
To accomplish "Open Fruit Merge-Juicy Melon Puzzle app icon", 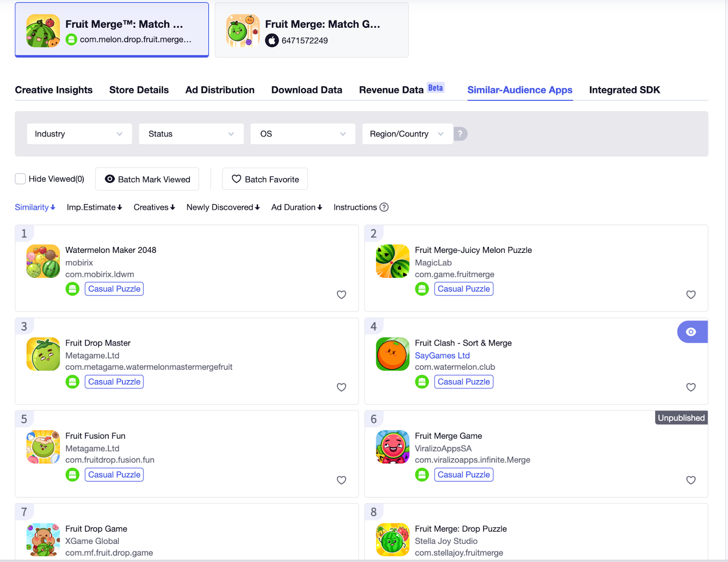I will (x=393, y=261).
